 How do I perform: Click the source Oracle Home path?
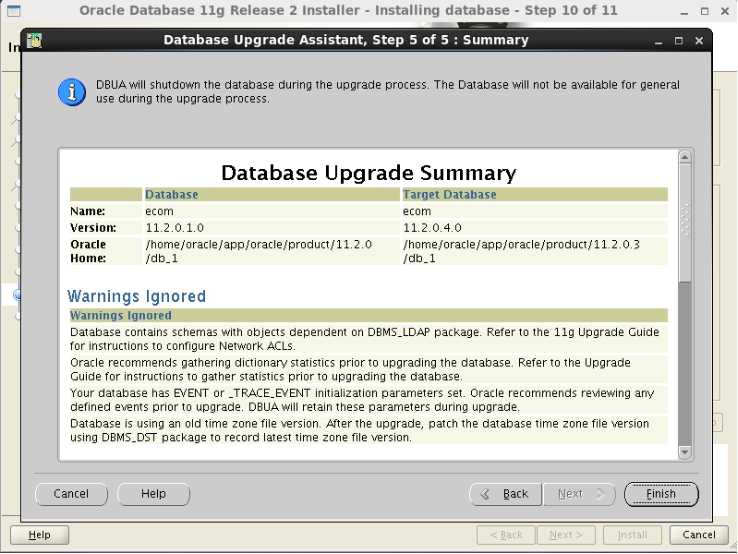pos(258,251)
